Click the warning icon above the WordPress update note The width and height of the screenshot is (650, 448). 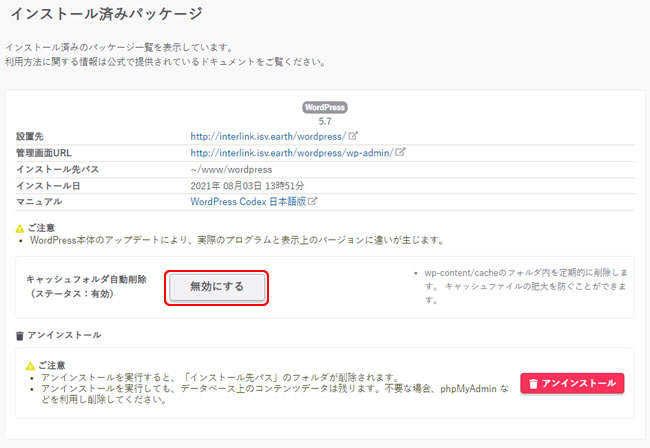pyautogui.click(x=20, y=228)
